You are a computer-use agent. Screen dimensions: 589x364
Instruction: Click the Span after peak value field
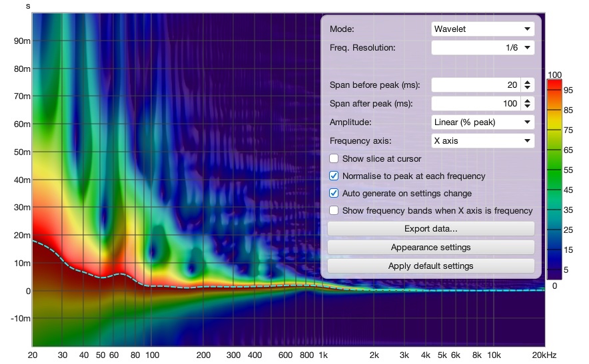(476, 104)
